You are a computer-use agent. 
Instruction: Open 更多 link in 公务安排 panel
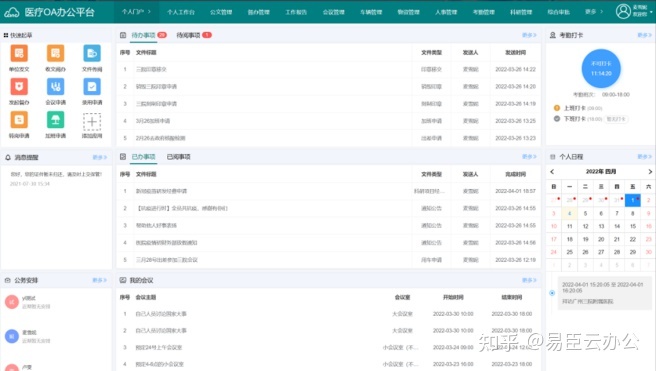pyautogui.click(x=100, y=280)
